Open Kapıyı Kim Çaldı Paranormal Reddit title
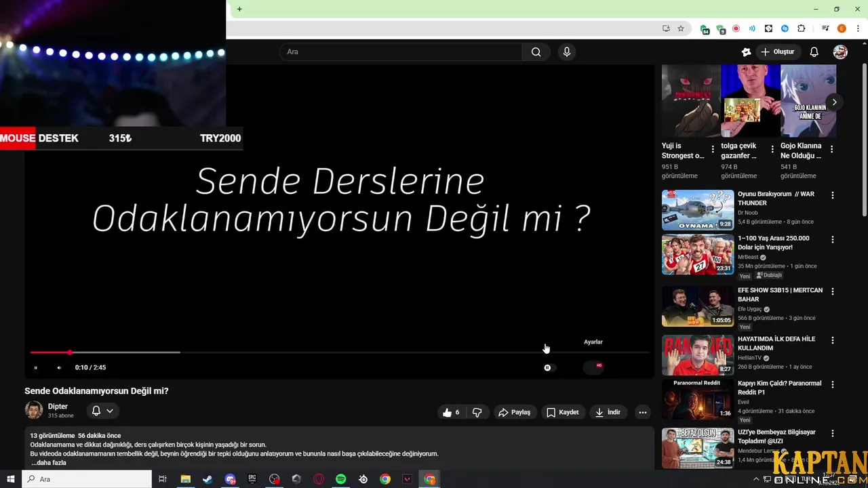This screenshot has height=488, width=868. click(779, 388)
